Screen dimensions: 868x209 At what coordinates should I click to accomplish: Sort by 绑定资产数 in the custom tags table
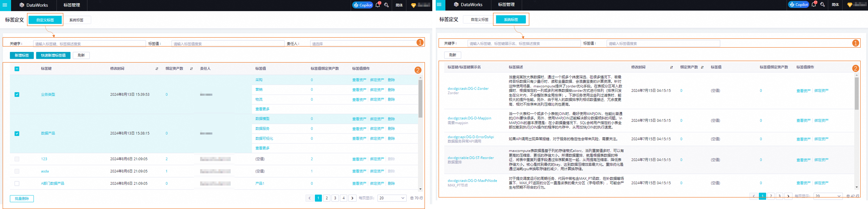[191, 69]
